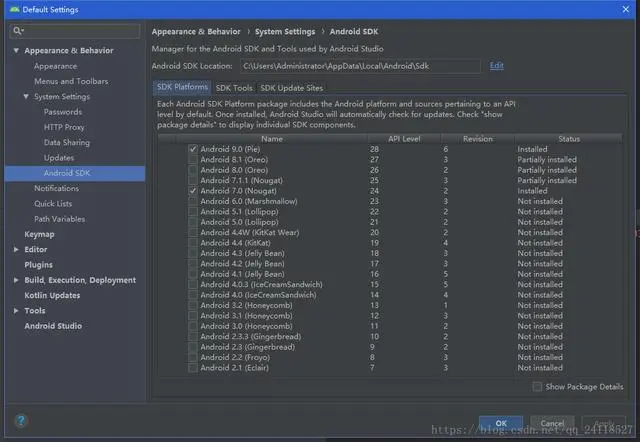Screen dimensions: 640x442
Task: Collapse the System Settings tree node
Action: coord(26,97)
